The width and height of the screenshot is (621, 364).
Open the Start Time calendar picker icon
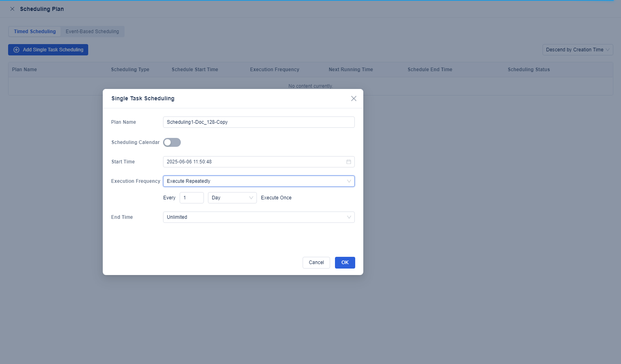[349, 162]
